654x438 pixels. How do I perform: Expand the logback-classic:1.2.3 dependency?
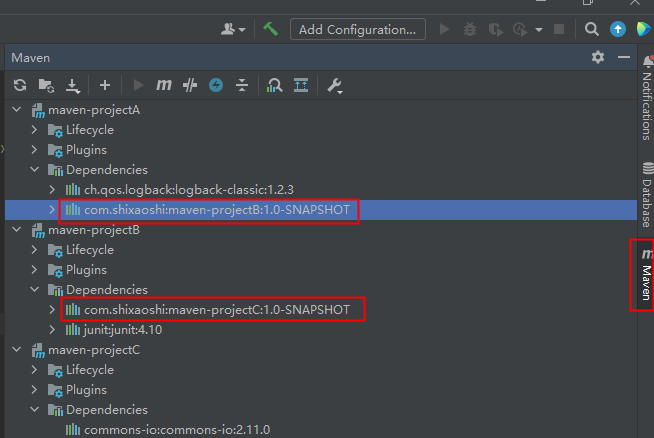coord(52,190)
